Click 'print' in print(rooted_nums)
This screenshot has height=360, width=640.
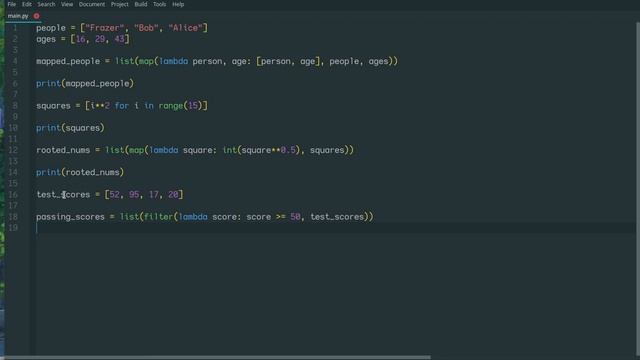[x=48, y=173]
